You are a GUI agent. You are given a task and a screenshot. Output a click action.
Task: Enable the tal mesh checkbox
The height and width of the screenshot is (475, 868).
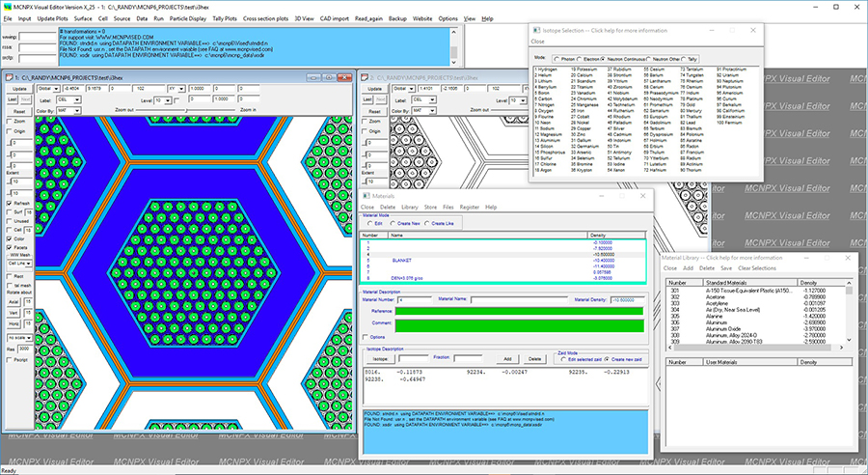coord(10,285)
